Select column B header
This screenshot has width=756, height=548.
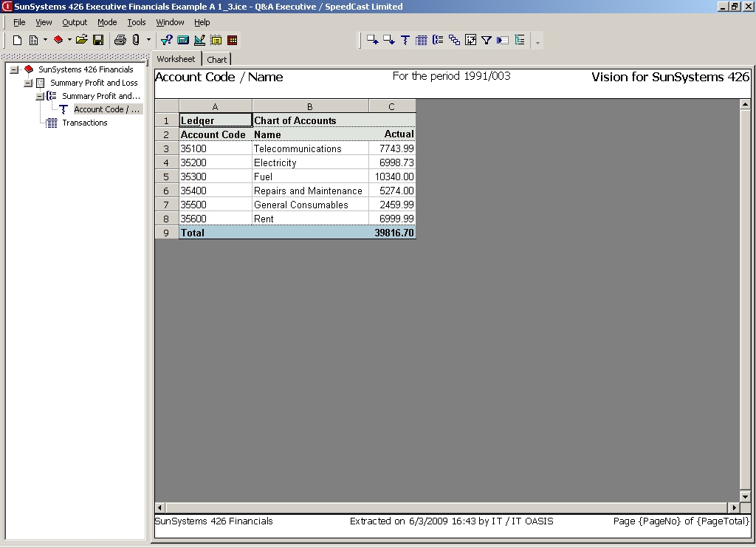coord(310,106)
